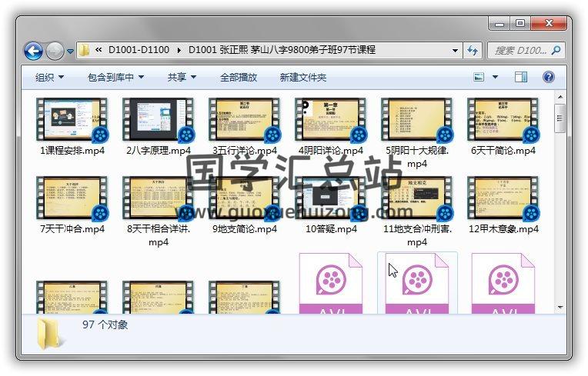
Task: Select the 2八字原理.mp4 video thumbnail
Action: [158, 119]
